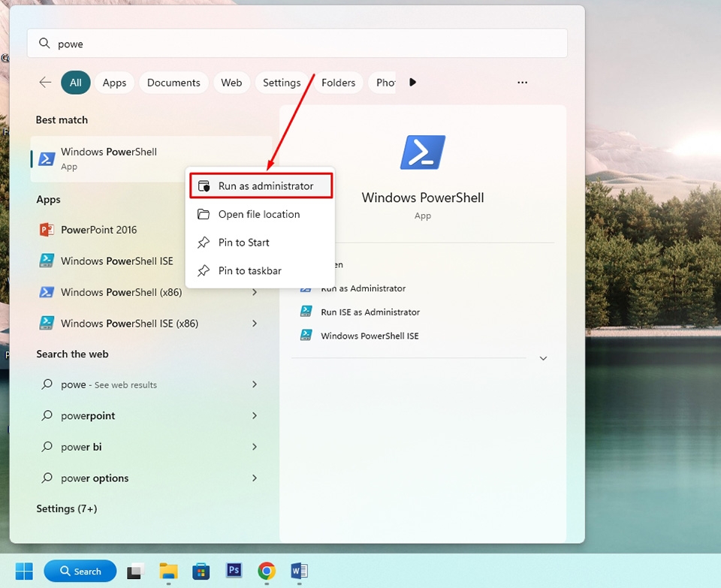Switch to the All filter tab
The height and width of the screenshot is (588, 721).
75,83
